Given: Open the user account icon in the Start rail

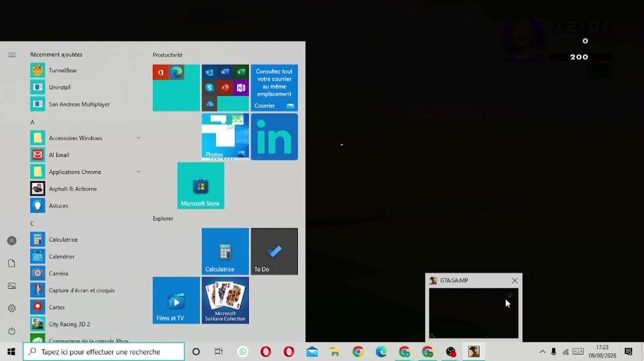Looking at the screenshot, I should [12, 241].
